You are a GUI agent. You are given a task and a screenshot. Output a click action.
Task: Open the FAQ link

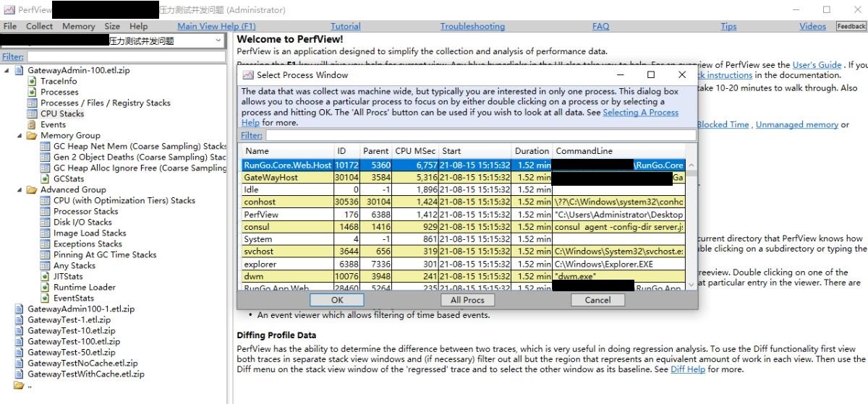(600, 26)
